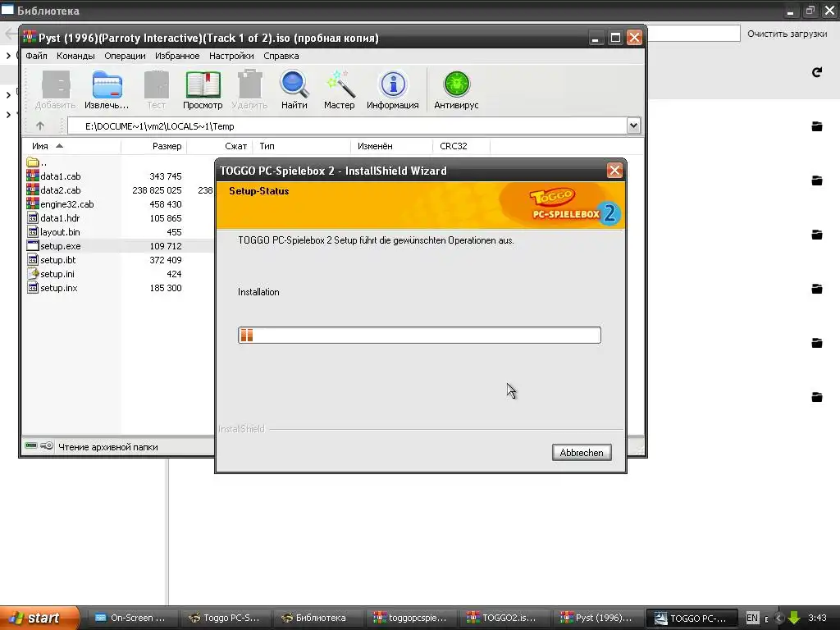Click the Abbrechen button in the installer
The height and width of the screenshot is (630, 840).
click(x=582, y=453)
